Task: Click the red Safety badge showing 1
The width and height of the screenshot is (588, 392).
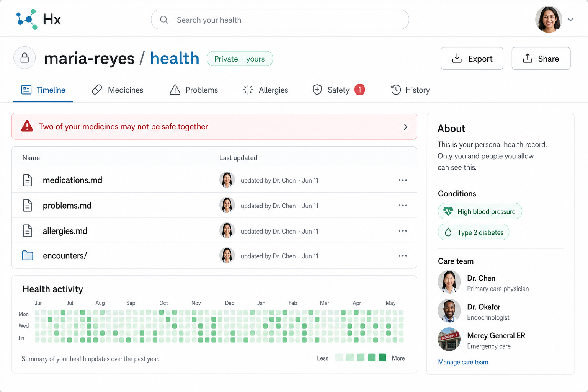Action: pyautogui.click(x=359, y=90)
